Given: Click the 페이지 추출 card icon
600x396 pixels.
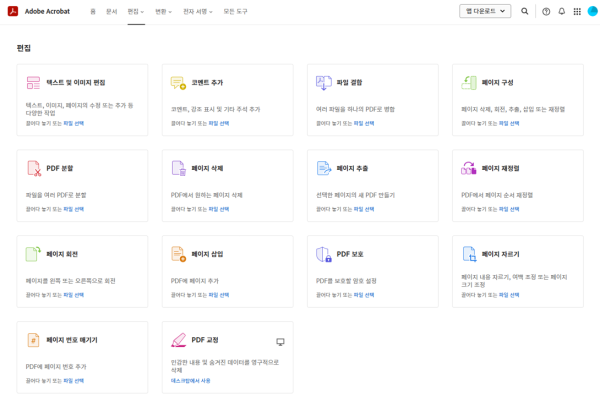Looking at the screenshot, I should pyautogui.click(x=324, y=168).
